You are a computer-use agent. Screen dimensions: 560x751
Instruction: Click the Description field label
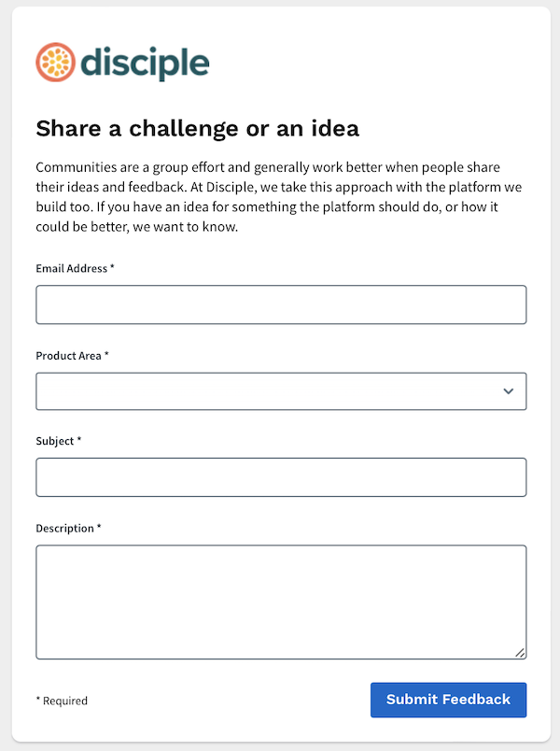click(64, 529)
